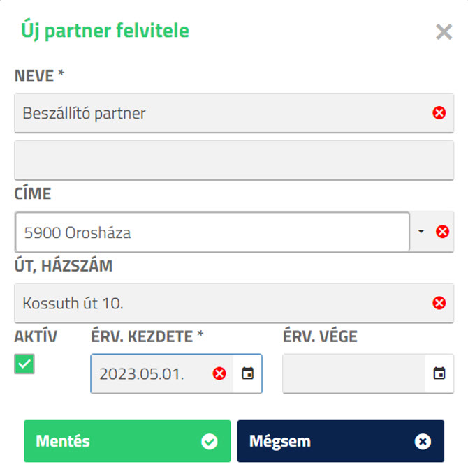468x476 pixels.
Task: Click into the empty Érv. vége field
Action: [x=354, y=373]
